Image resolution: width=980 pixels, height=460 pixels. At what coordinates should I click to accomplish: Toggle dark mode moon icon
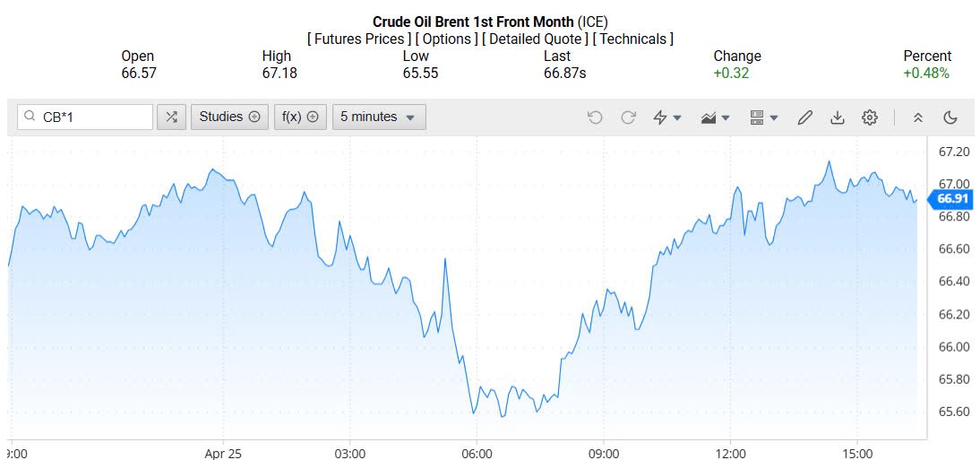[950, 117]
